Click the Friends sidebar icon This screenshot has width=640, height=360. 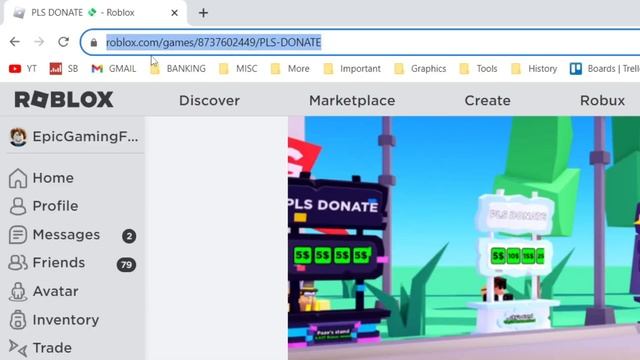[x=18, y=263]
